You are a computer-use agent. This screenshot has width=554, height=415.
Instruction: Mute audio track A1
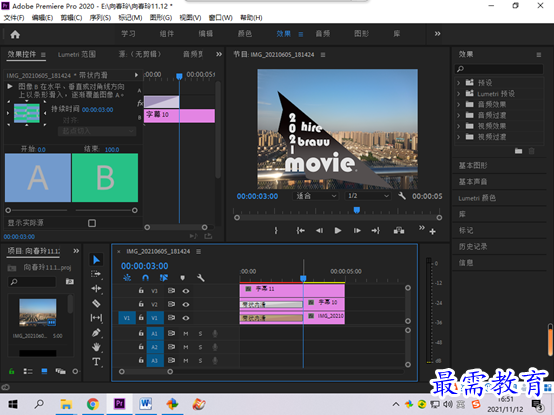[x=186, y=333]
